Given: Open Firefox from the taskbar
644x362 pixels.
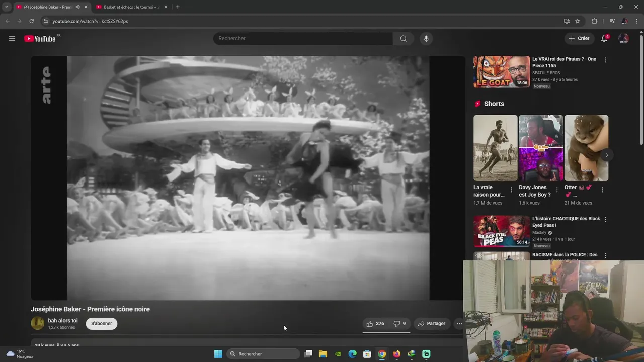Looking at the screenshot, I should [396, 354].
